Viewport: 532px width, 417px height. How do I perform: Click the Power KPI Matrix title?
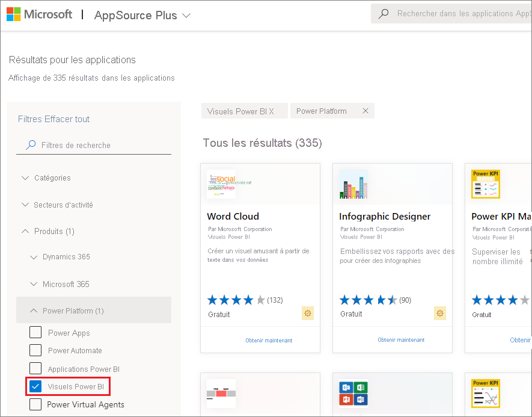501,216
